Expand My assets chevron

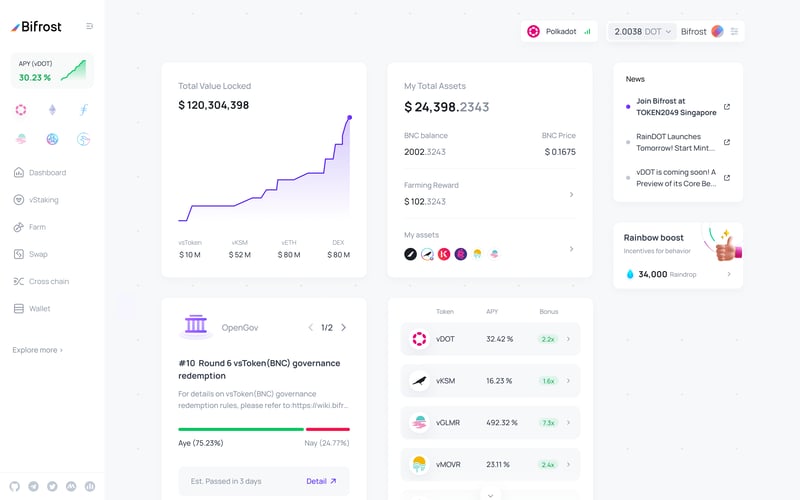(x=571, y=249)
